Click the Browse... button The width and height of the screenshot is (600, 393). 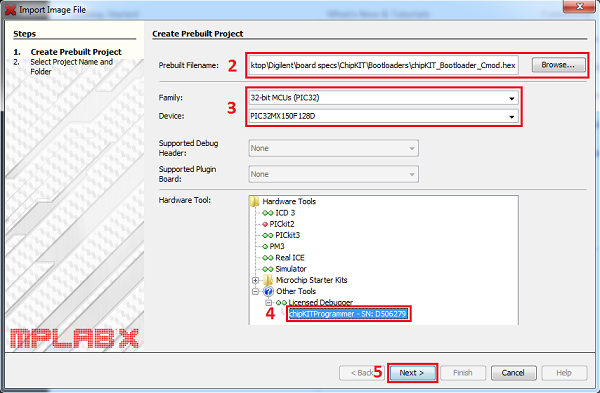(x=558, y=65)
